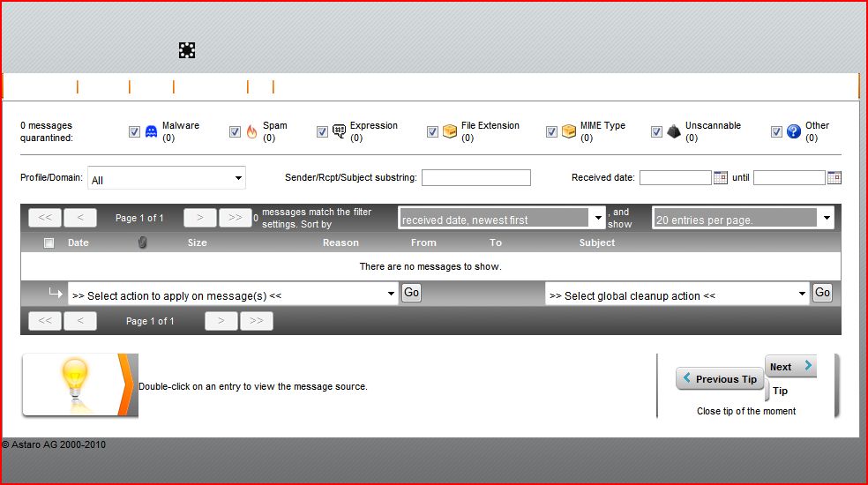Tick the select-all checkbox in table header
This screenshot has height=485, width=868.
tap(49, 242)
